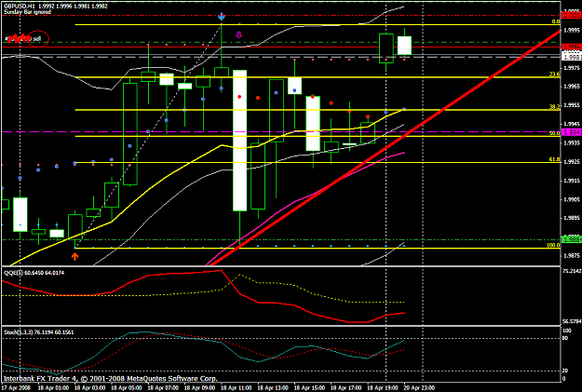The width and height of the screenshot is (582, 392).
Task: Click the magenta down arrow marker
Action: (239, 34)
